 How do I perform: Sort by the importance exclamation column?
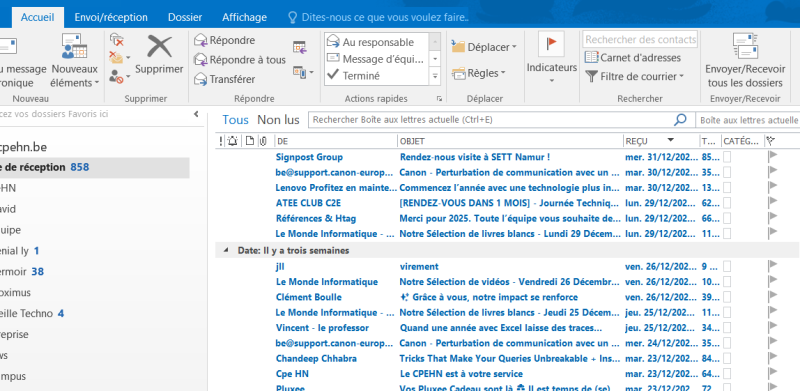(x=220, y=141)
